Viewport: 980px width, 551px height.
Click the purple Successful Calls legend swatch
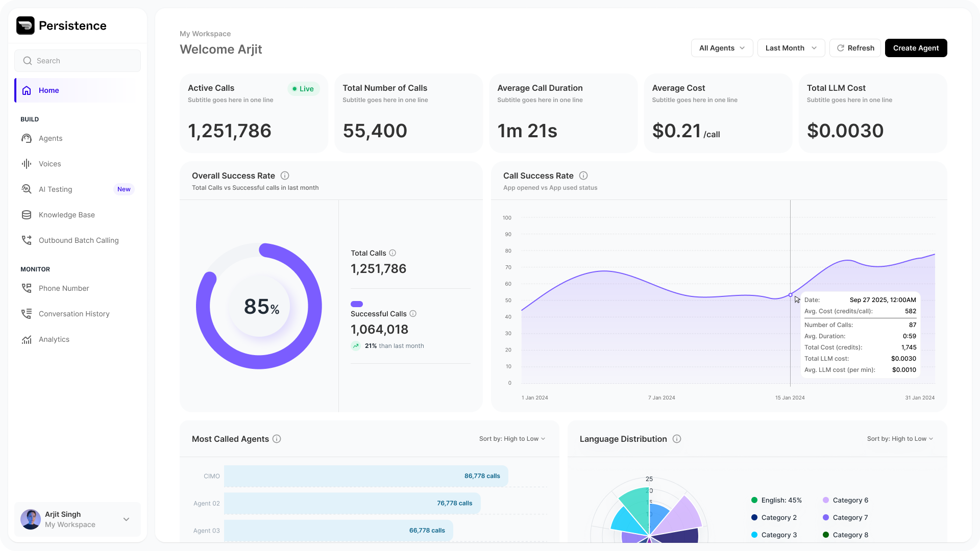click(357, 304)
